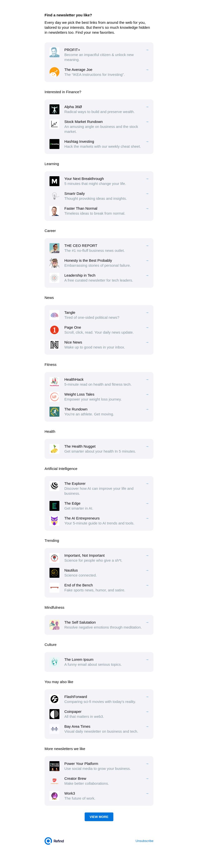Open the Tangle newsletter title link
198x868 pixels.
click(70, 312)
